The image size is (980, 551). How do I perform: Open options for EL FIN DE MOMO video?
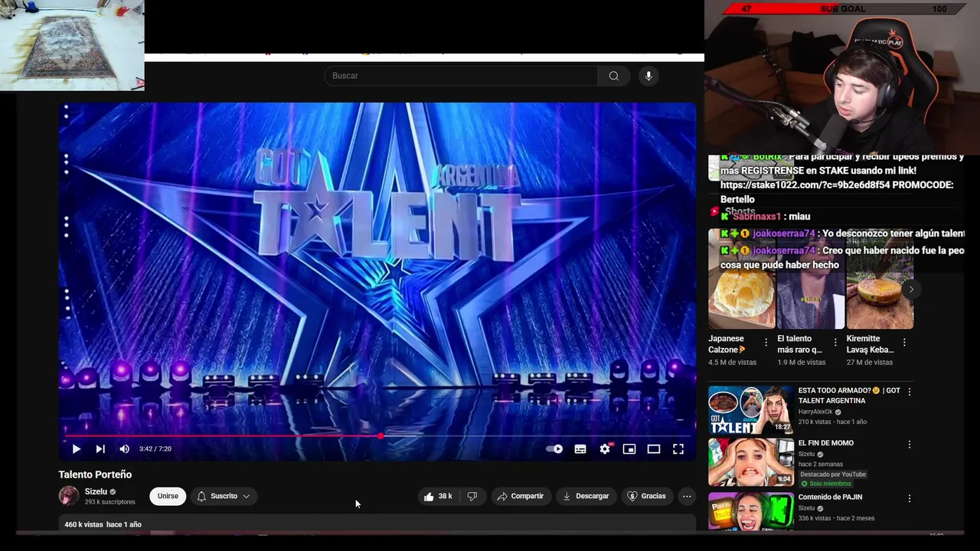tap(910, 444)
